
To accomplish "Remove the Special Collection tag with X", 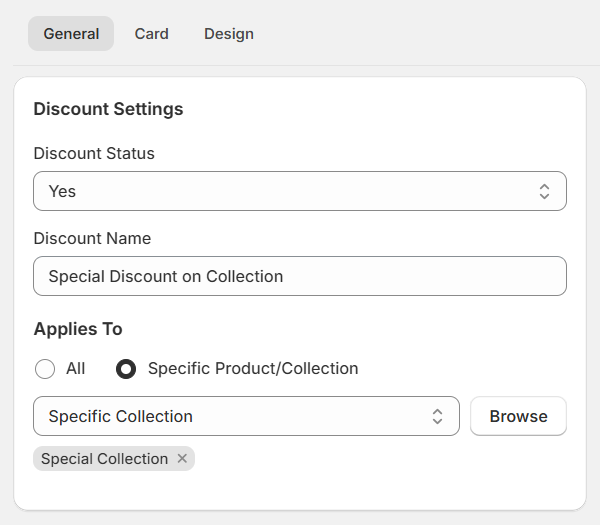I will 182,459.
